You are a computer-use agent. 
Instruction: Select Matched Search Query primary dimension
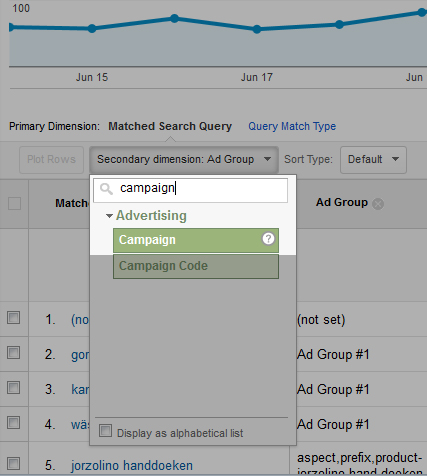click(x=170, y=126)
